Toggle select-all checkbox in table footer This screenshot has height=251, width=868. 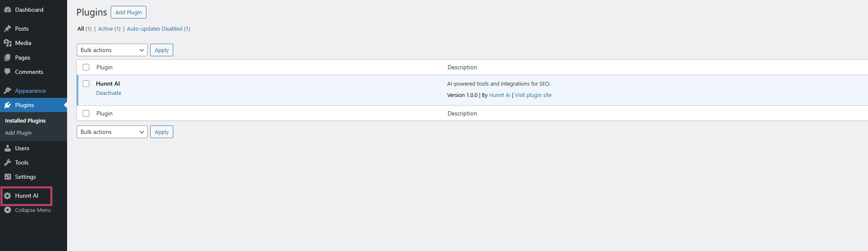86,113
